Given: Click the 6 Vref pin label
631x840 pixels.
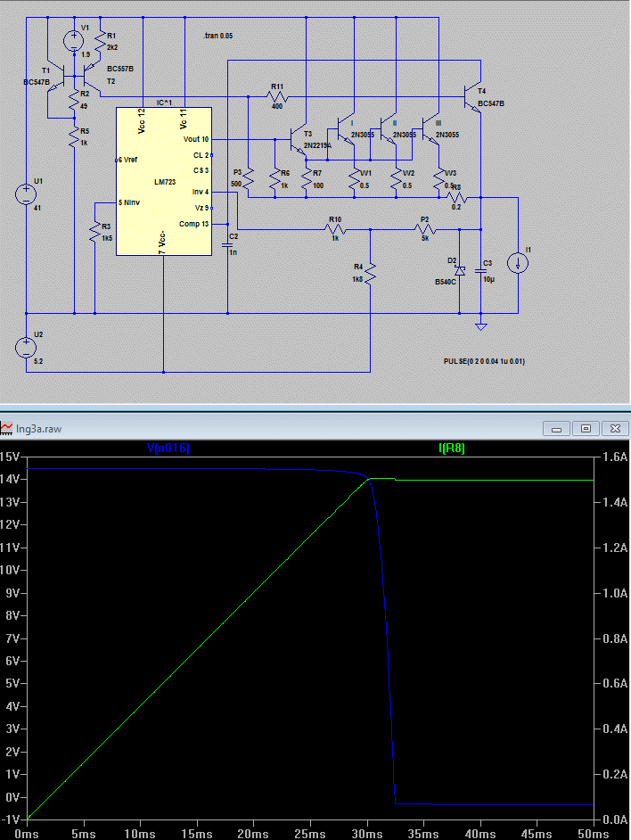Looking at the screenshot, I should (x=128, y=160).
